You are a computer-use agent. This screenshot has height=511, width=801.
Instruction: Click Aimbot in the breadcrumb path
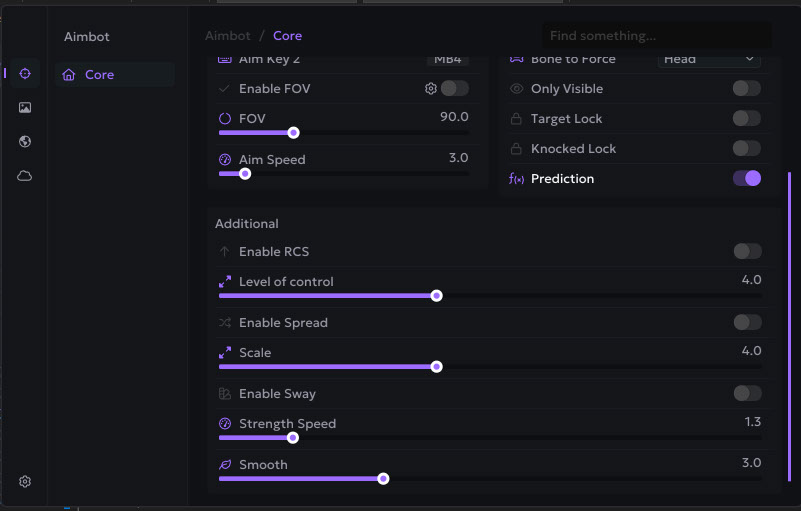click(228, 36)
